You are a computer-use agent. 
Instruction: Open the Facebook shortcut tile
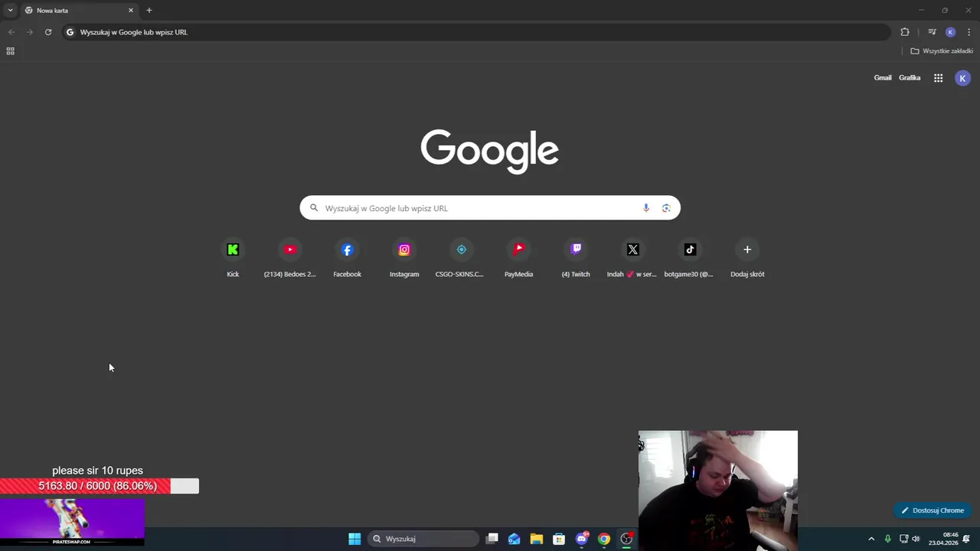coord(347,258)
